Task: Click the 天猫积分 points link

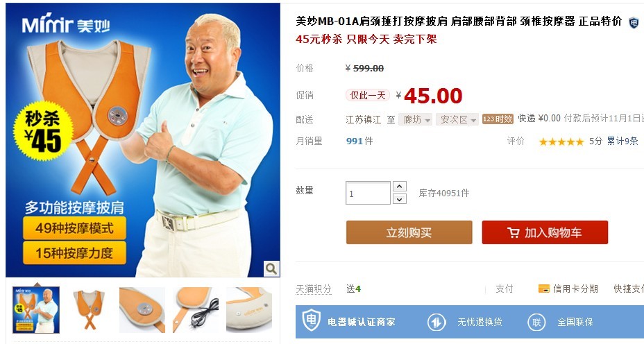Action: (314, 289)
